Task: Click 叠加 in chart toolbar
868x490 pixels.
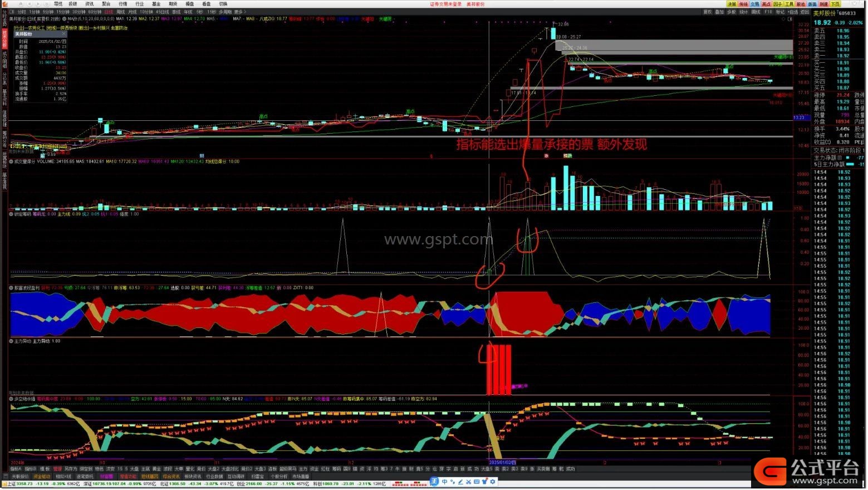Action: click(x=719, y=12)
